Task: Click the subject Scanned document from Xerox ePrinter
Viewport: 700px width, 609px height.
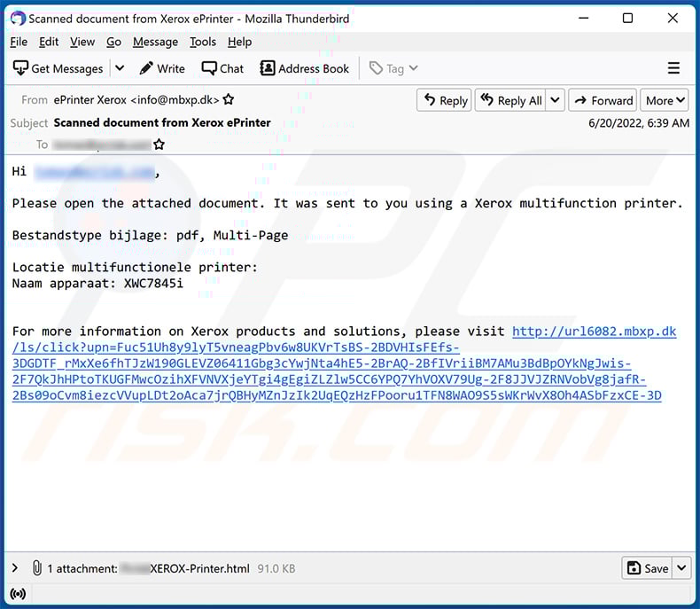Action: [162, 122]
